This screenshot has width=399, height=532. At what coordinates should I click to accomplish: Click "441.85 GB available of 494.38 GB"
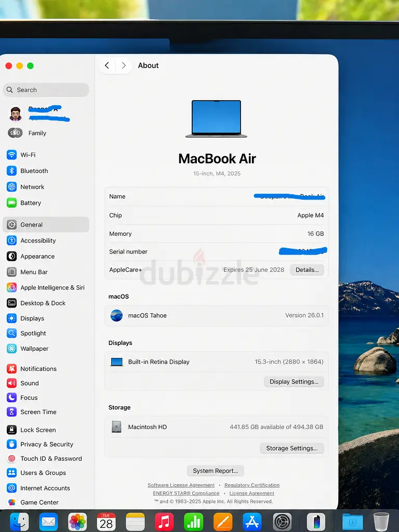[x=276, y=427]
